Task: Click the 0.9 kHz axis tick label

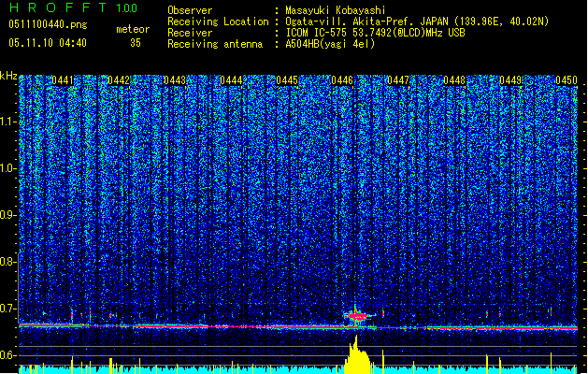Action: pyautogui.click(x=8, y=215)
